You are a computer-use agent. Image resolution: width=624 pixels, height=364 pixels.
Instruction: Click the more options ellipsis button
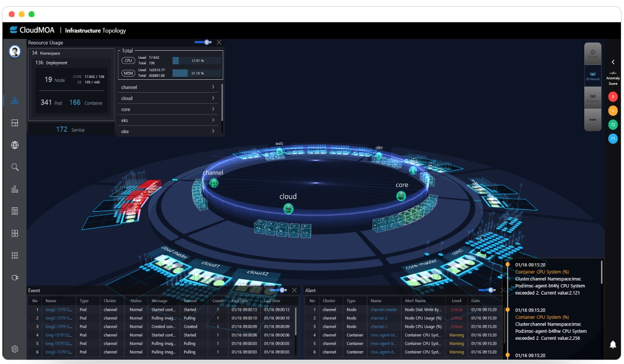tap(592, 119)
